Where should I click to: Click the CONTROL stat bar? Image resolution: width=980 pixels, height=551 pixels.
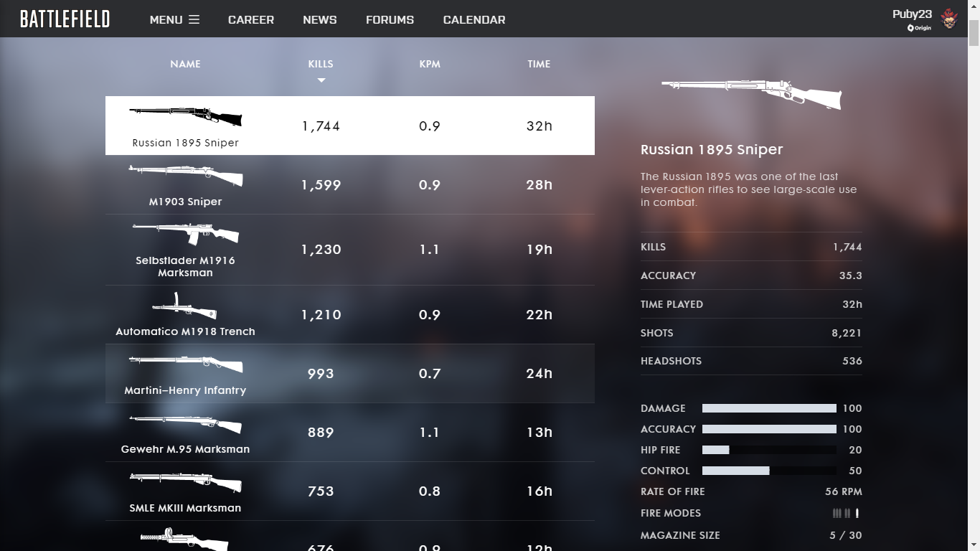(769, 471)
